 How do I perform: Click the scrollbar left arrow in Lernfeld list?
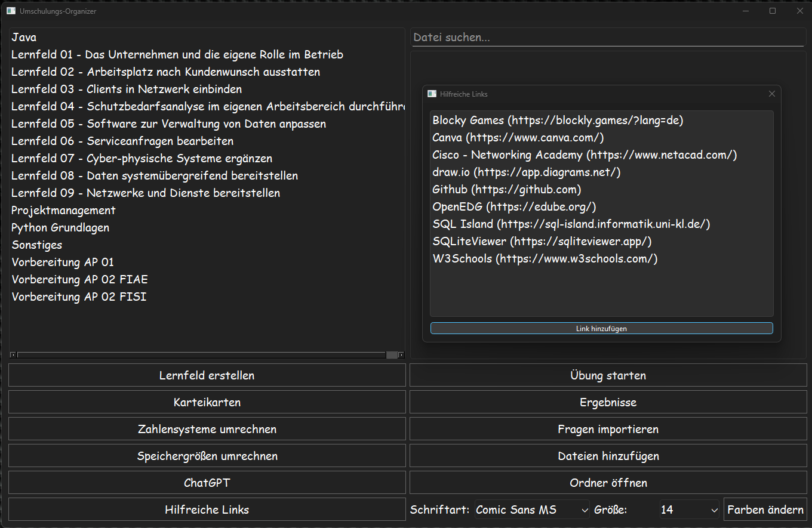coord(13,355)
